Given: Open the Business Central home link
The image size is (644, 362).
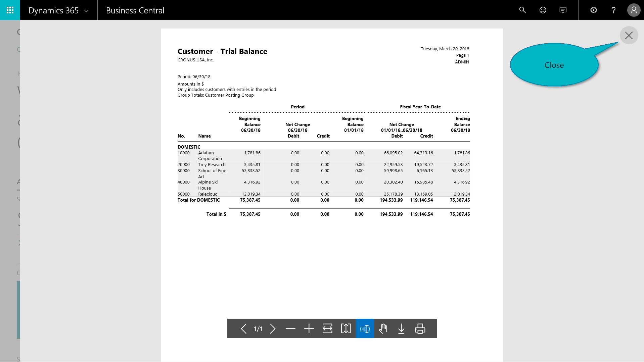Looking at the screenshot, I should click(x=135, y=10).
